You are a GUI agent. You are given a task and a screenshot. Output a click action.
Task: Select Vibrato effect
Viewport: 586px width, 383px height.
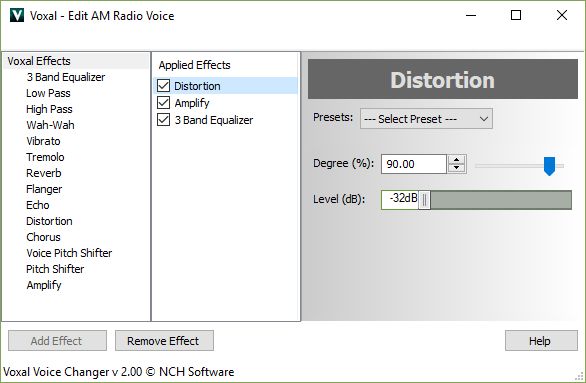pyautogui.click(x=43, y=141)
